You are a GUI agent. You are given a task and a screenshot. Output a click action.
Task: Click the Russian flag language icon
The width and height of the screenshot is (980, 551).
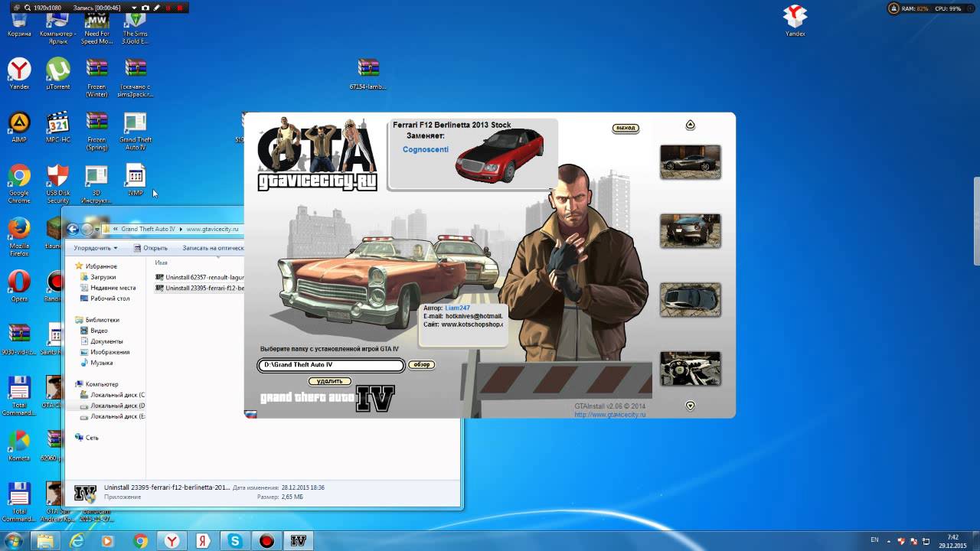[250, 414]
